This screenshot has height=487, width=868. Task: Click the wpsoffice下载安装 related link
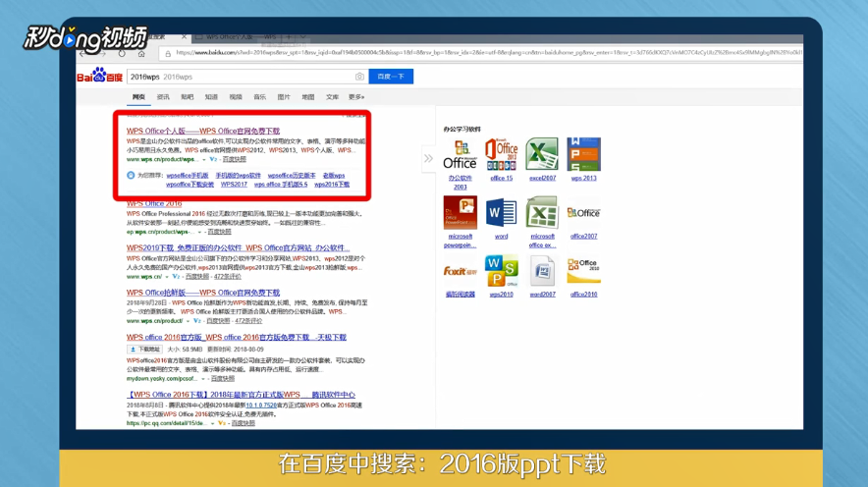[190, 185]
